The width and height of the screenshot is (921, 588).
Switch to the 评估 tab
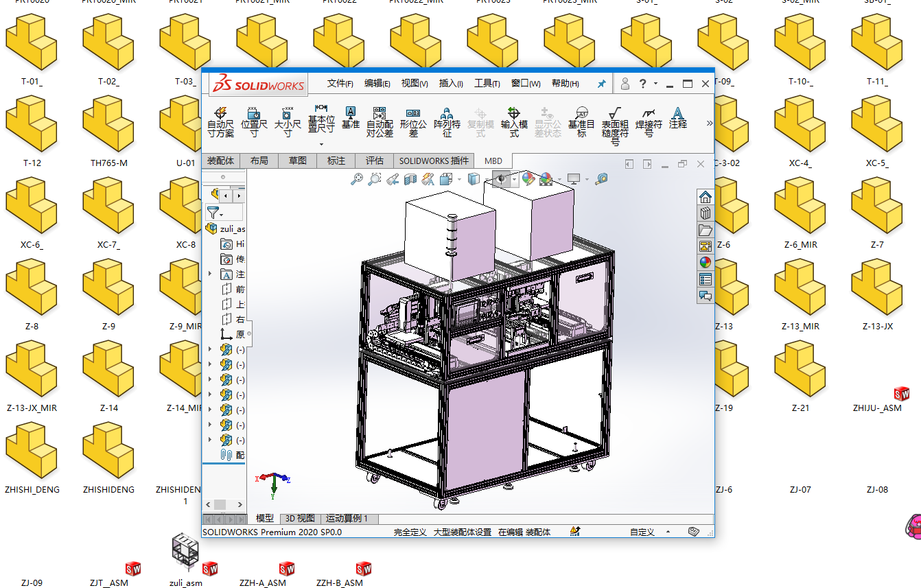(375, 161)
